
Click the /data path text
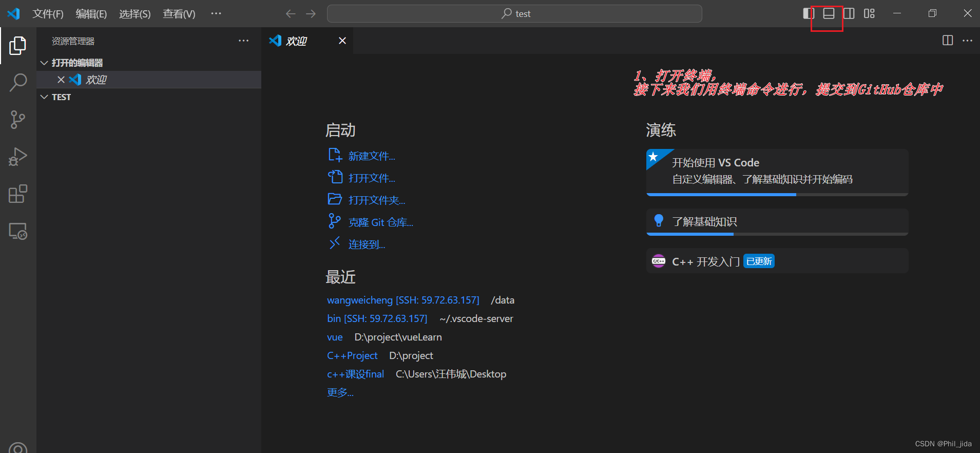(x=503, y=300)
